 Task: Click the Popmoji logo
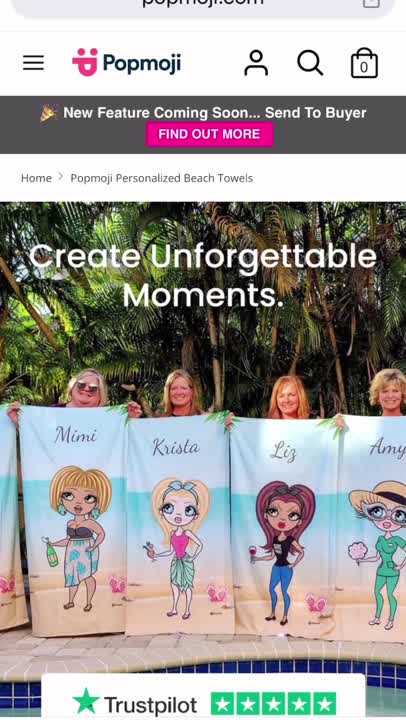coord(126,62)
